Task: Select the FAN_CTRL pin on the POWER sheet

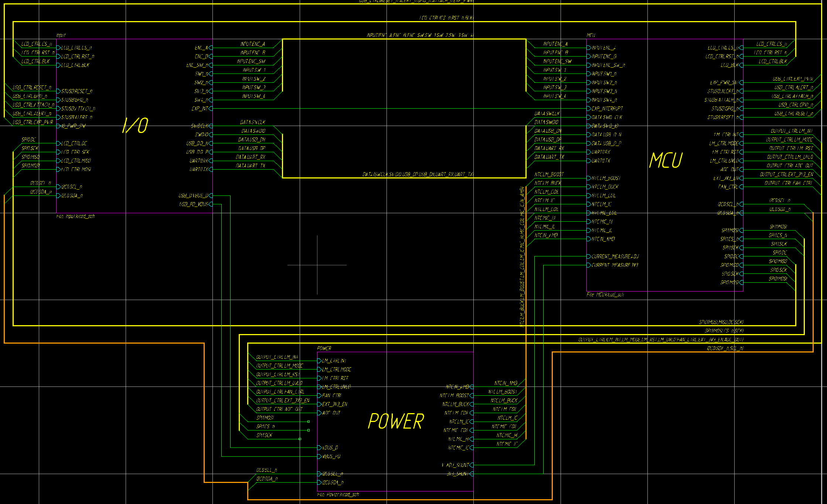Action: [x=331, y=395]
